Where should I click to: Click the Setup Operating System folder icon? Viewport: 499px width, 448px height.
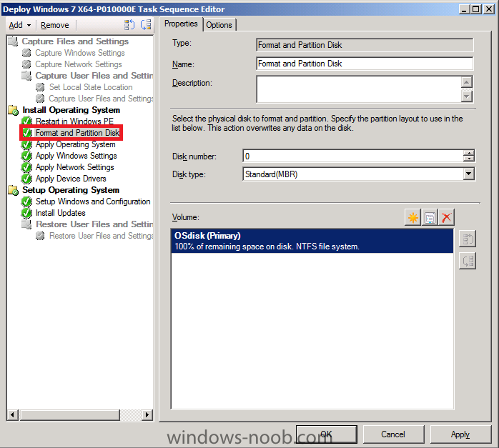[14, 190]
